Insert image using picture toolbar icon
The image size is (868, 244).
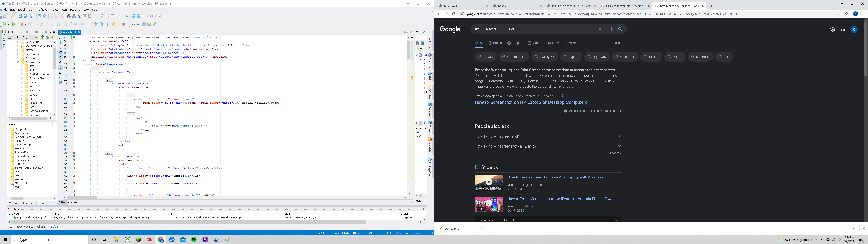click(x=149, y=24)
